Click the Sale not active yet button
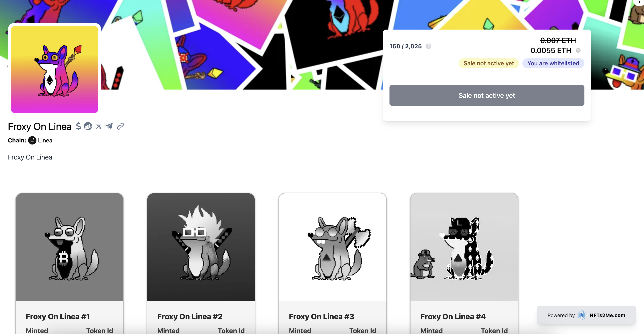644x334 pixels. (487, 96)
